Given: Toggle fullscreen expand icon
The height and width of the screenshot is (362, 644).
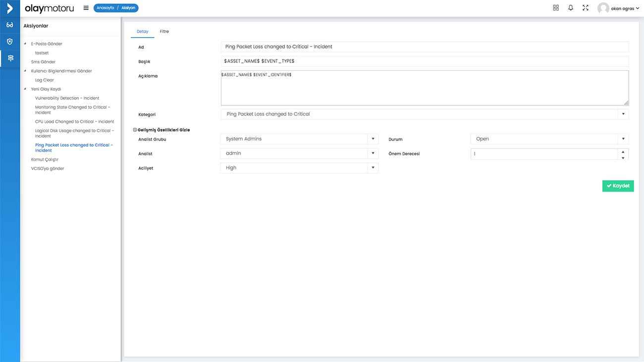Looking at the screenshot, I should (586, 8).
